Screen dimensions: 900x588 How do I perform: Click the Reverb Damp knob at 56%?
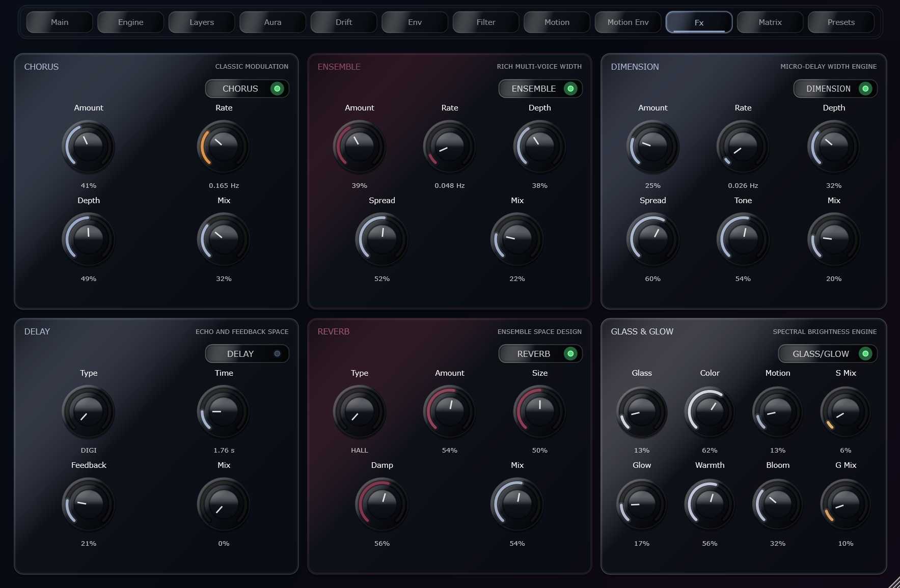point(381,505)
